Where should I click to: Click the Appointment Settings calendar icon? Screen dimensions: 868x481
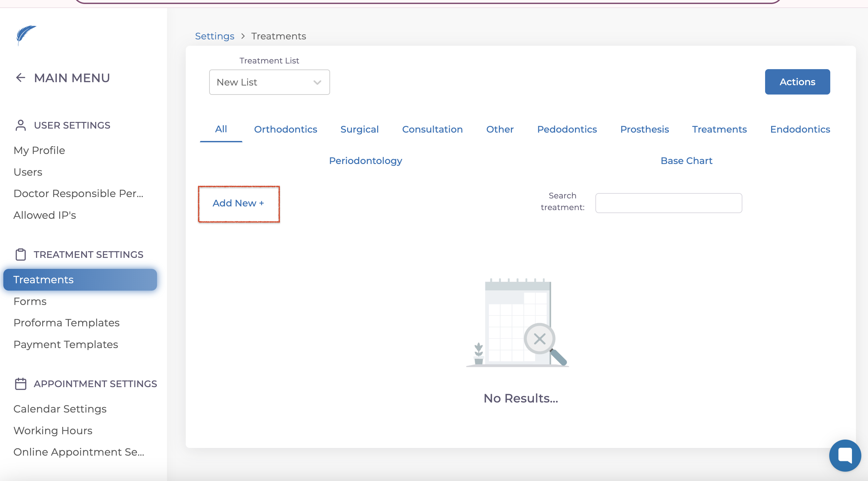(x=21, y=384)
